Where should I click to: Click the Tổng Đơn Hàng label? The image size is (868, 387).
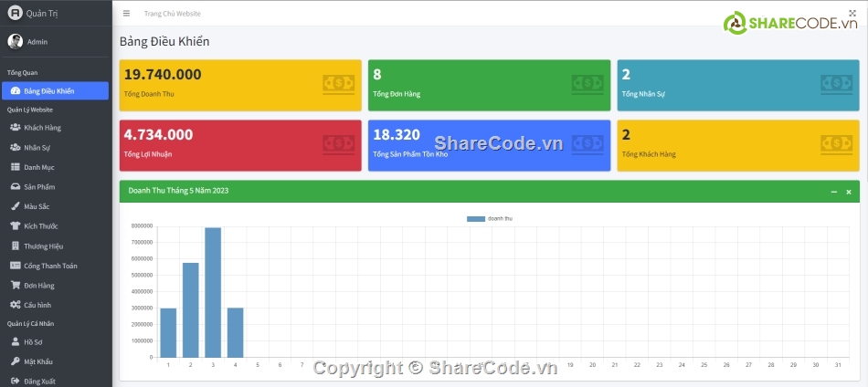coord(397,94)
